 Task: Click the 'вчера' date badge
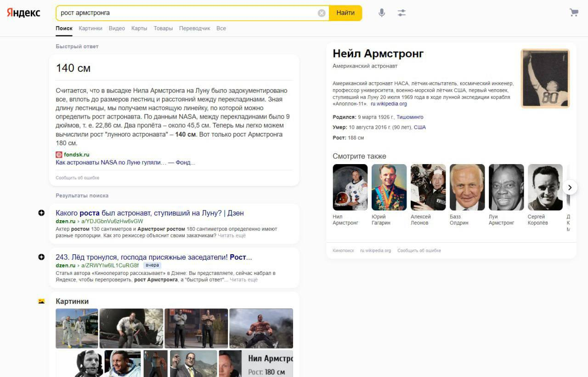point(152,265)
